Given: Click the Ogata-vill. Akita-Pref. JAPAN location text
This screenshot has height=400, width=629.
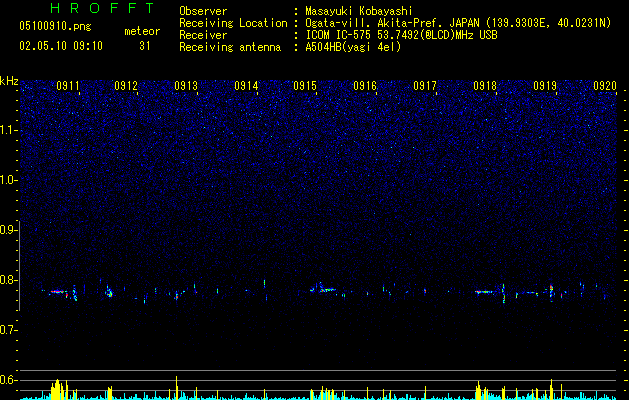Looking at the screenshot, I should tap(458, 23).
